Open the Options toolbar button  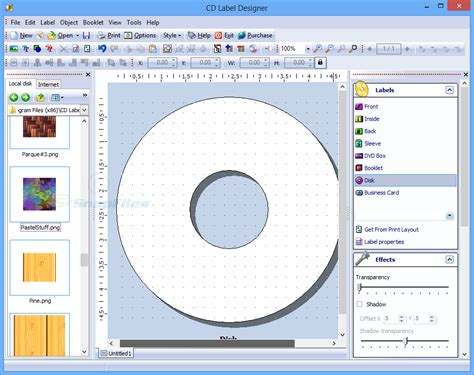pos(140,35)
